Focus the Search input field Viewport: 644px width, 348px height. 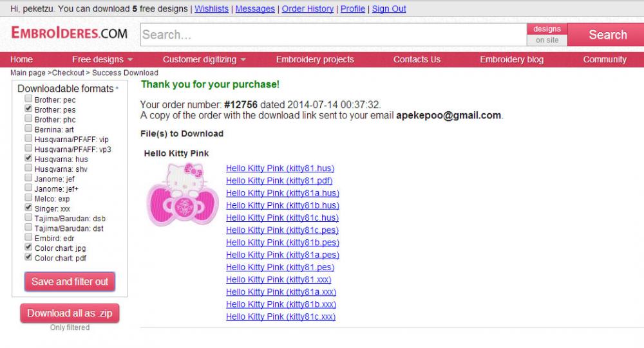coord(332,35)
